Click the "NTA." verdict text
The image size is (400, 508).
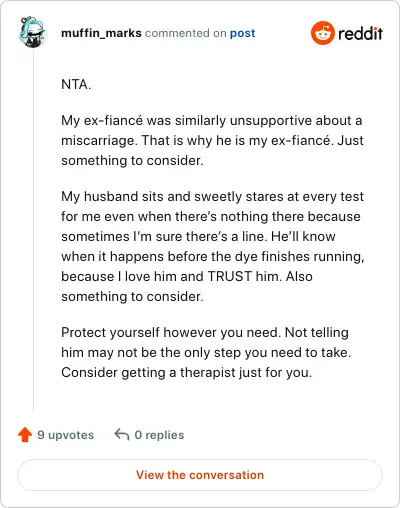pos(76,84)
